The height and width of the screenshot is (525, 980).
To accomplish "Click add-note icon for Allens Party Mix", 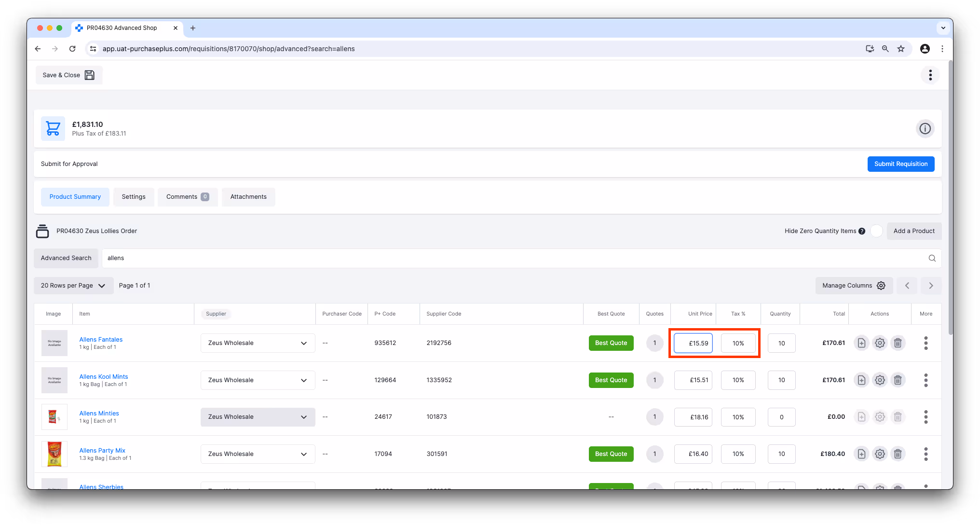I will point(861,454).
